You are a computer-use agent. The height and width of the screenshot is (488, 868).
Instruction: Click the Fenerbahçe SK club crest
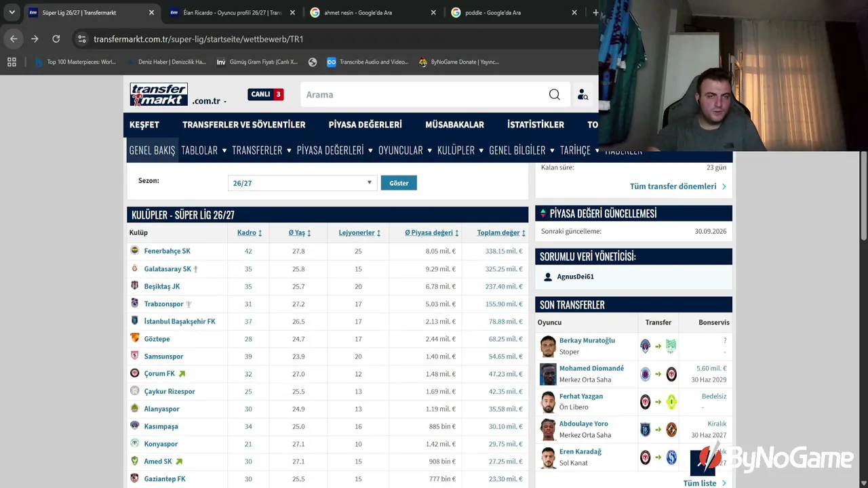click(x=134, y=251)
